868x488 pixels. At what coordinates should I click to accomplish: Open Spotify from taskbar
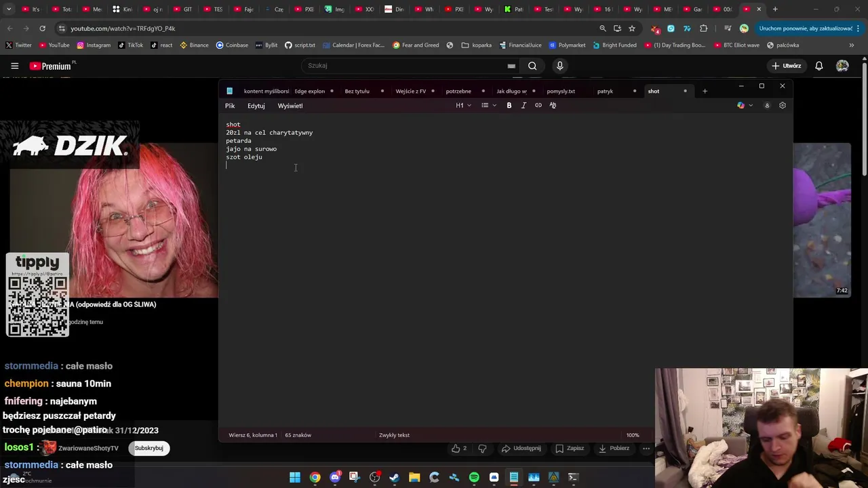[474, 477]
